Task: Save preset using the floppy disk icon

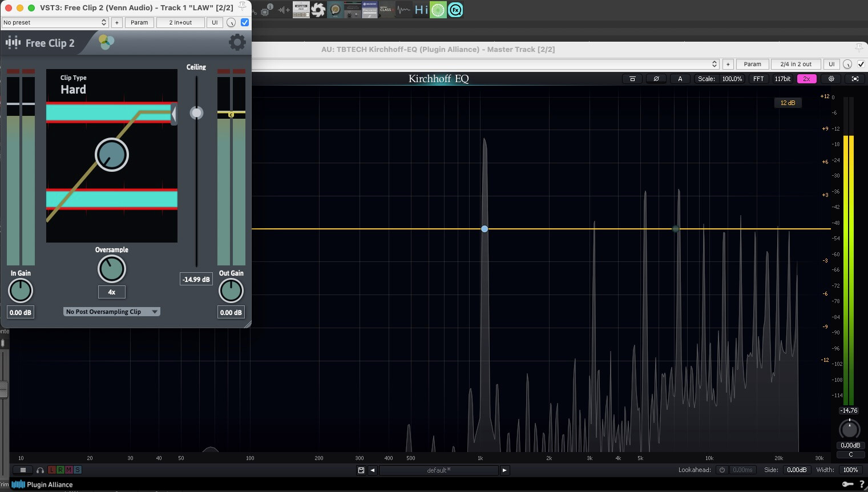Action: pos(361,470)
